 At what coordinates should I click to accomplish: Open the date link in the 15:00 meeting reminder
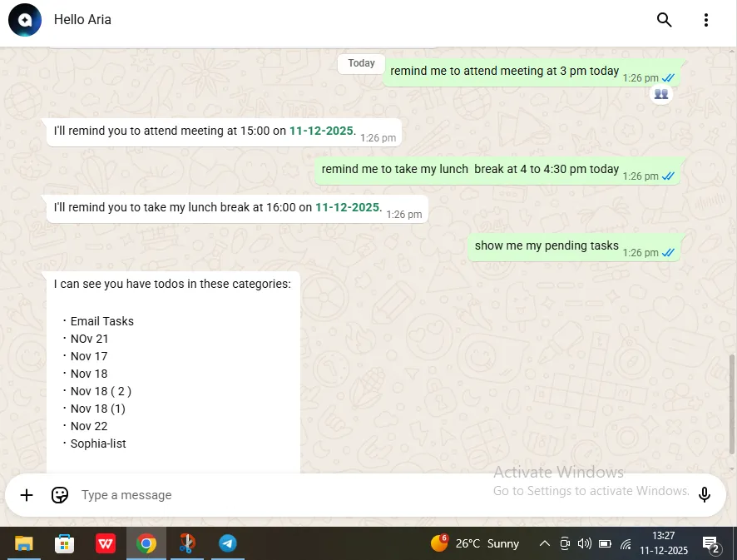pyautogui.click(x=321, y=131)
